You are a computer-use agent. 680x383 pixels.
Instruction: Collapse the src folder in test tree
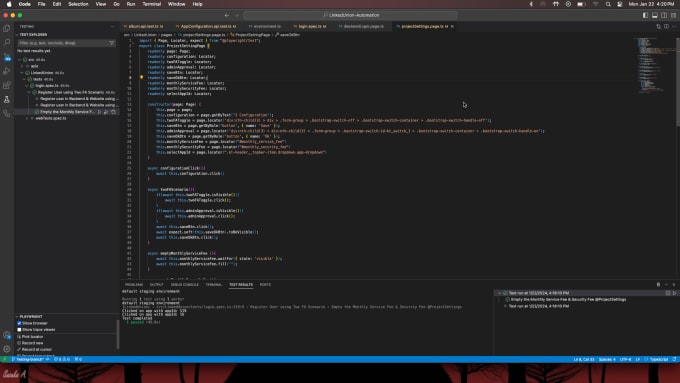coord(20,60)
